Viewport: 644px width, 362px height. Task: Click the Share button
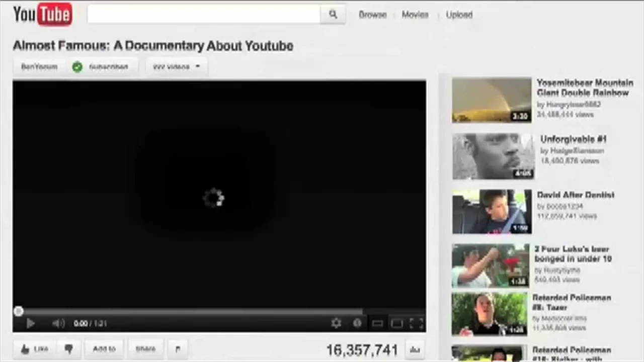[x=145, y=349]
